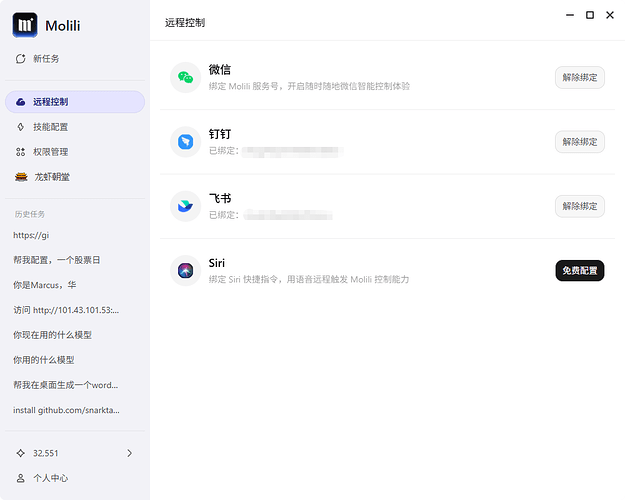
Task: Select 远程控制 menu item
Action: (75, 102)
